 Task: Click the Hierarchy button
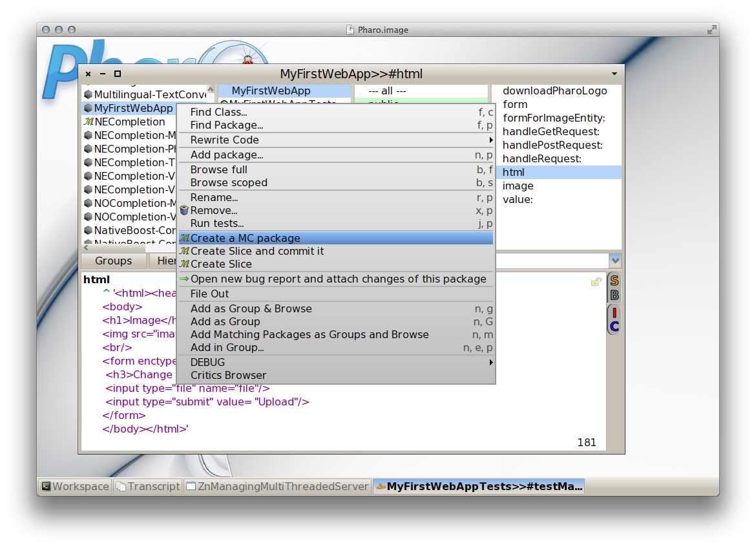[x=163, y=261]
